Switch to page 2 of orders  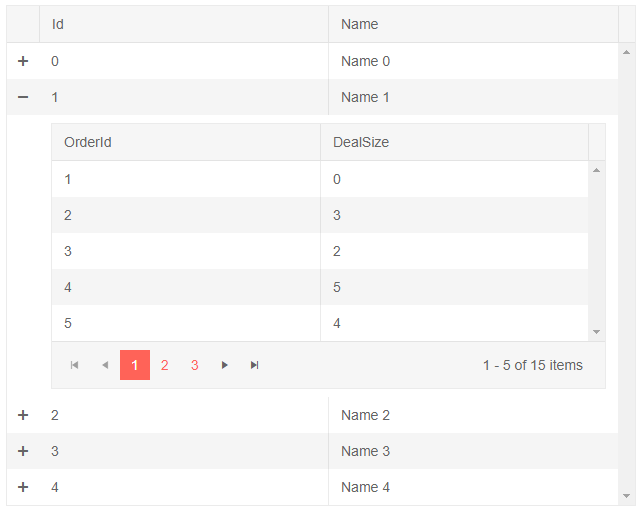point(165,365)
